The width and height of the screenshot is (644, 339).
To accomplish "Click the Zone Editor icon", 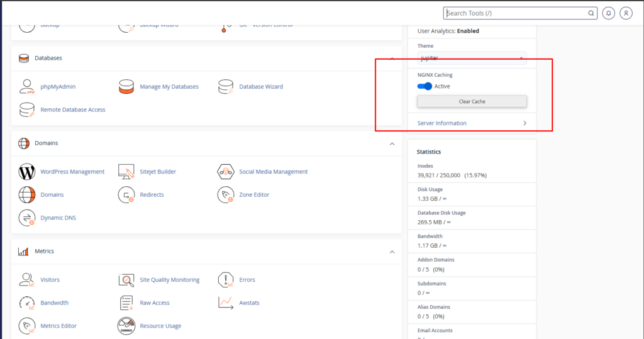I will 226,195.
